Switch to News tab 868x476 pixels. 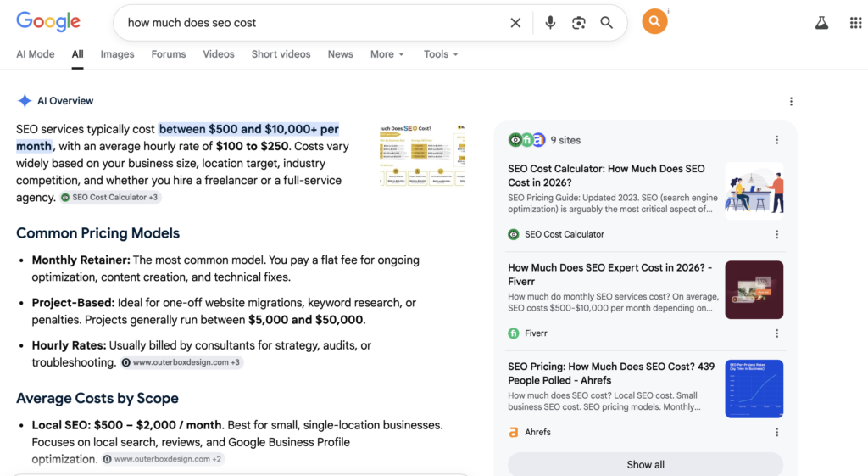(341, 54)
